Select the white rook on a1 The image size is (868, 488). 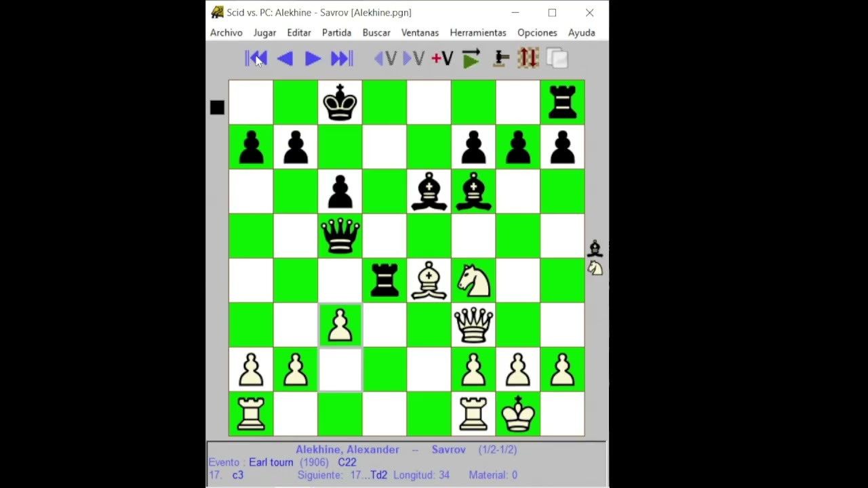point(251,414)
